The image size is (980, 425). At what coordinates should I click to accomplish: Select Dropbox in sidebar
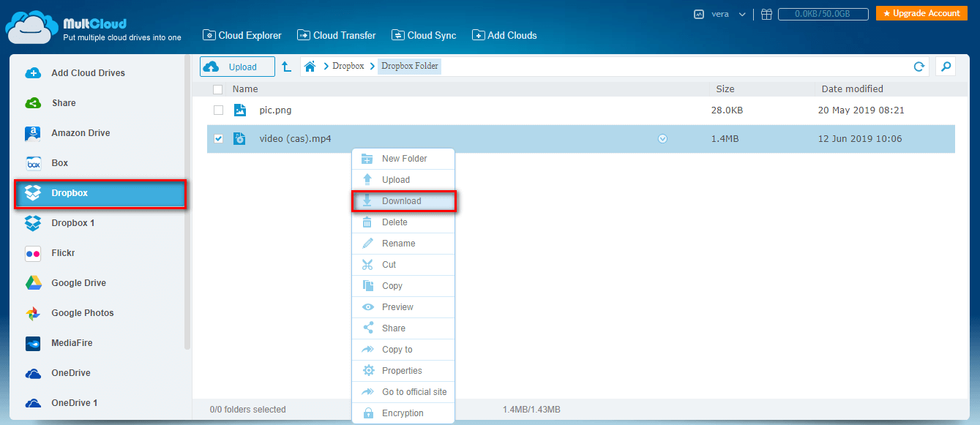tap(100, 194)
